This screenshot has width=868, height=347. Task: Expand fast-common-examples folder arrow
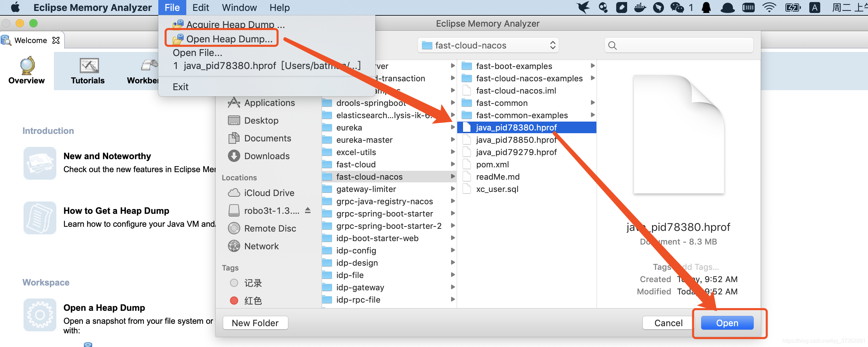(x=593, y=115)
